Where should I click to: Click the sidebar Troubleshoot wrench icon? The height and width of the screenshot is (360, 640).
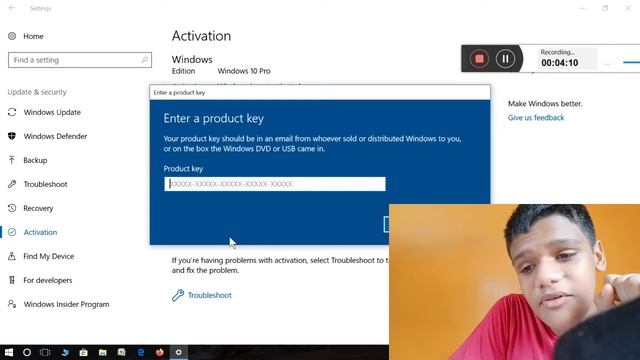coord(12,184)
